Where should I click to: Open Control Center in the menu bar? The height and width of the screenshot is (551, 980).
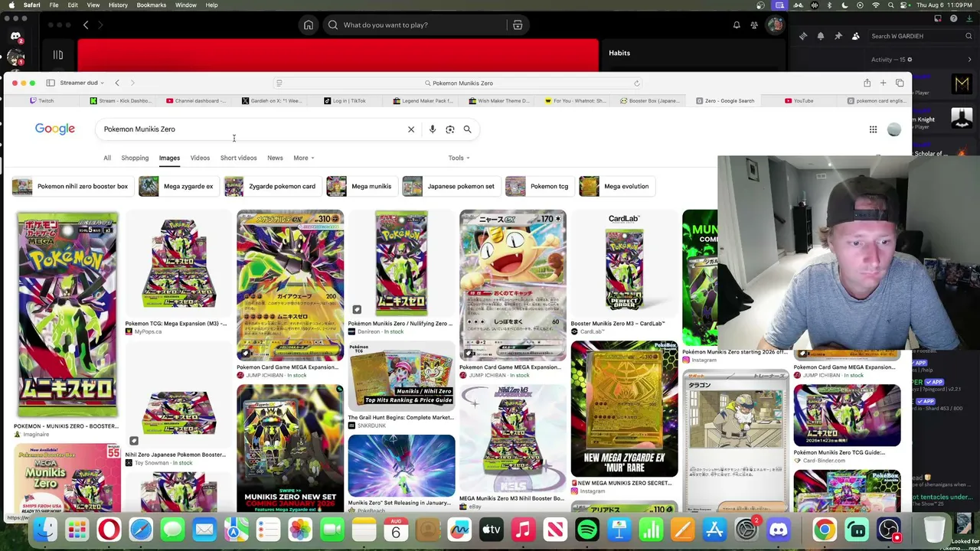(x=903, y=5)
